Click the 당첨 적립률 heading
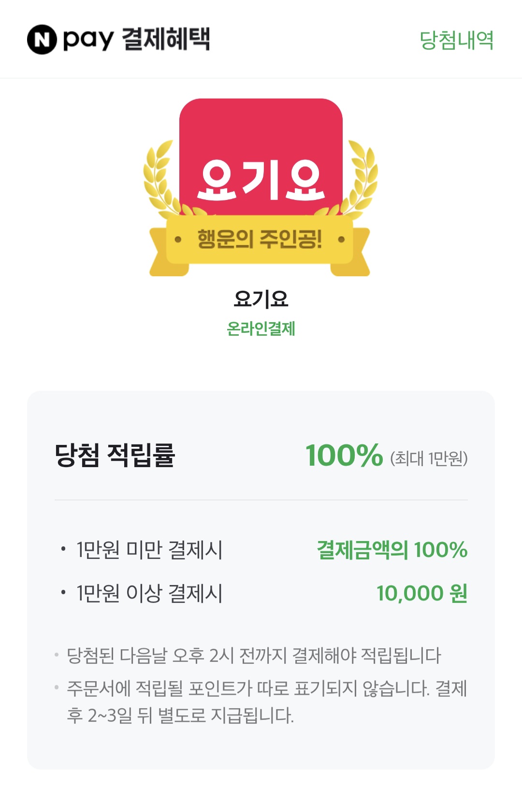The image size is (522, 812). [115, 455]
